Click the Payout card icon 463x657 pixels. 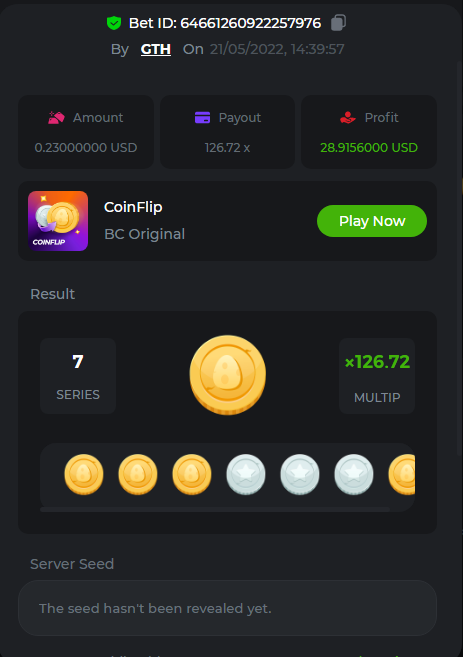[202, 118]
